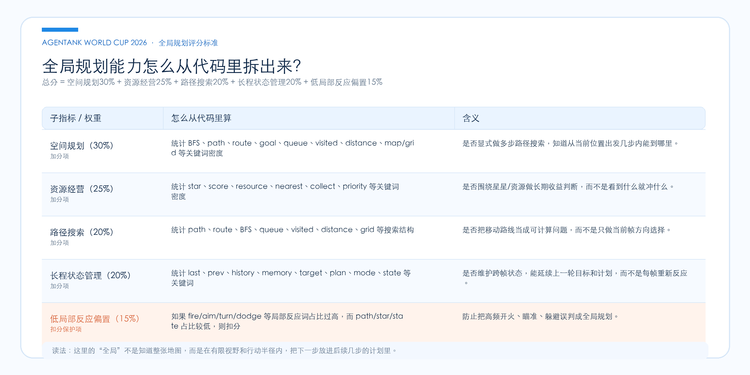750x375 pixels.
Task: Click the 怎么从代码里算 column header
Action: (x=201, y=118)
